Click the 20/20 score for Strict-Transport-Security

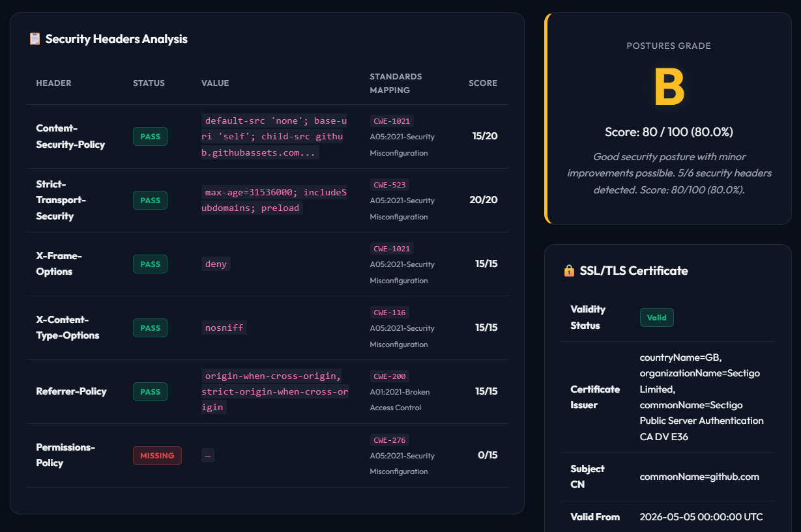coord(484,200)
